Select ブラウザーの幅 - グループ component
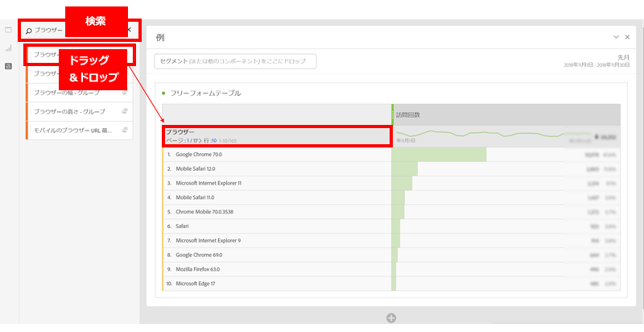Screen dimensions: 644x332 point(79,93)
